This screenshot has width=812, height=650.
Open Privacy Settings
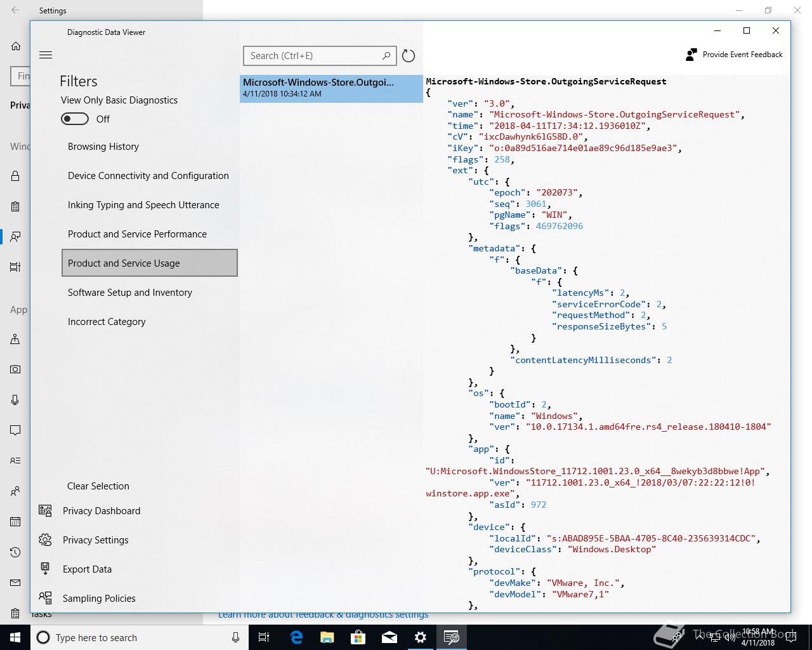pos(96,540)
